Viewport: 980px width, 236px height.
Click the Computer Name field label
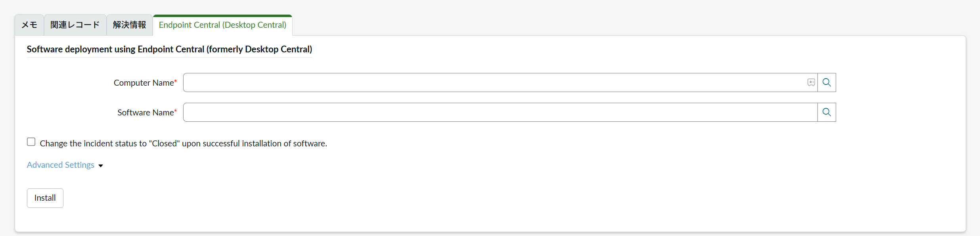pyautogui.click(x=144, y=83)
